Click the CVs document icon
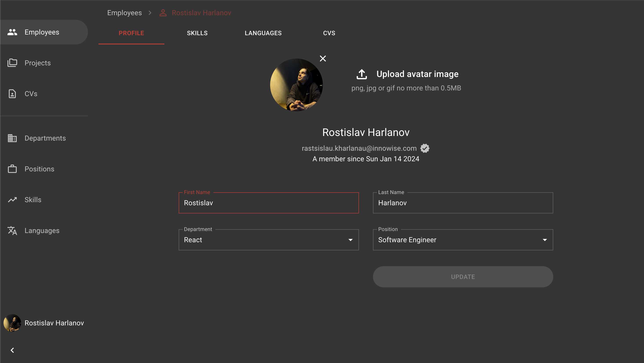Image resolution: width=644 pixels, height=363 pixels. [12, 93]
